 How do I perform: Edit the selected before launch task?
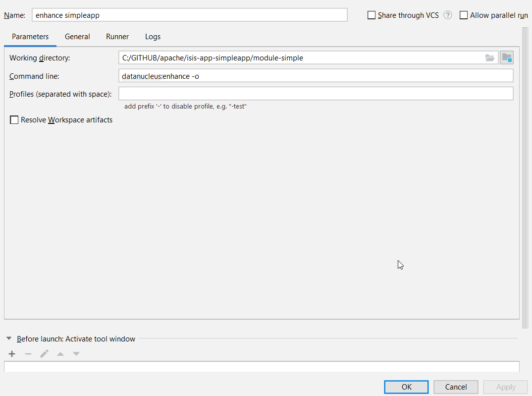click(44, 353)
